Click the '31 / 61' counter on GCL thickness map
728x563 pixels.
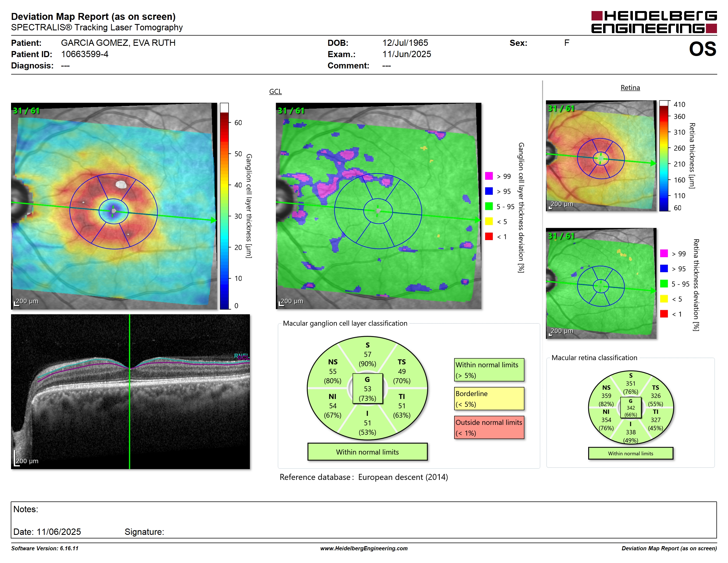(x=26, y=111)
